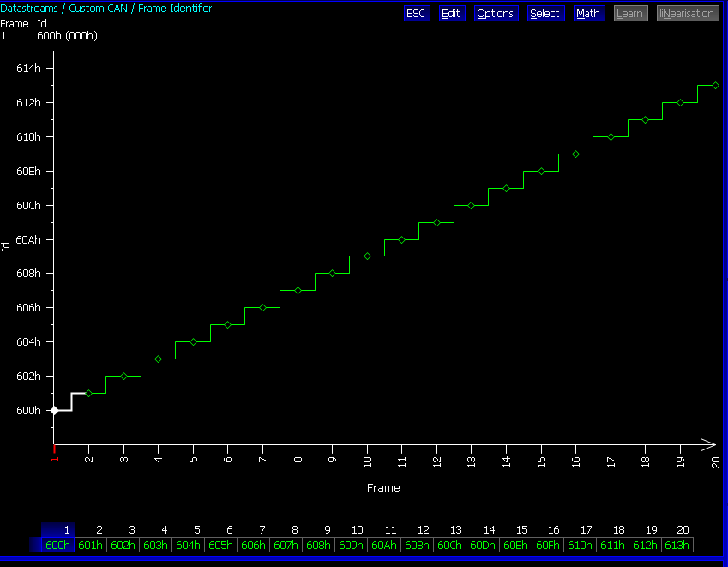This screenshot has height=567, width=728.
Task: Select column header 1 in the table
Action: 66,530
